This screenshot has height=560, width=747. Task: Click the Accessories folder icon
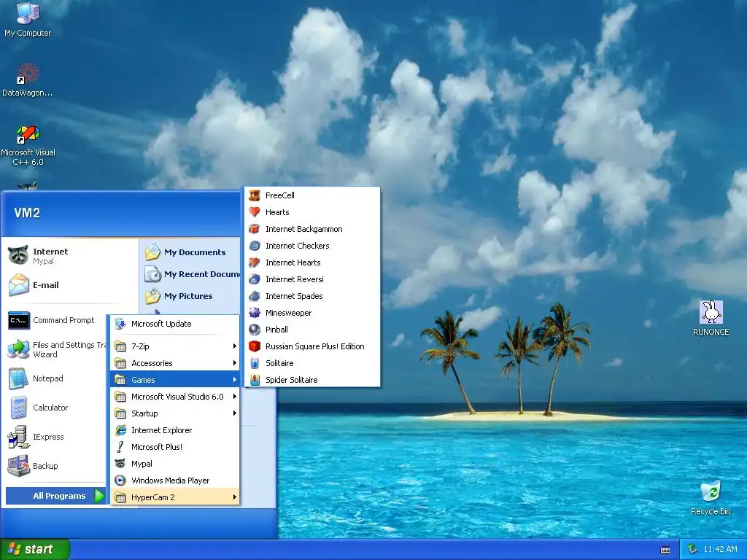[120, 363]
